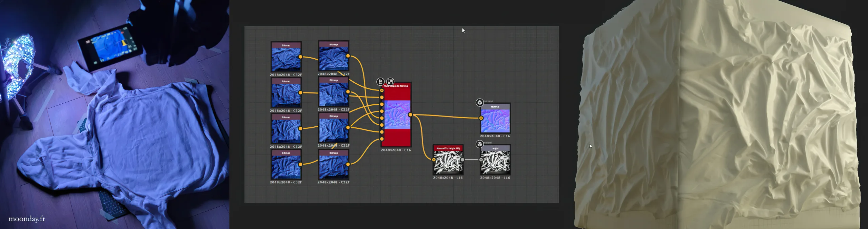Image resolution: width=868 pixels, height=229 pixels.
Task: Select the Normal output node thumbnail
Action: [x=495, y=121]
